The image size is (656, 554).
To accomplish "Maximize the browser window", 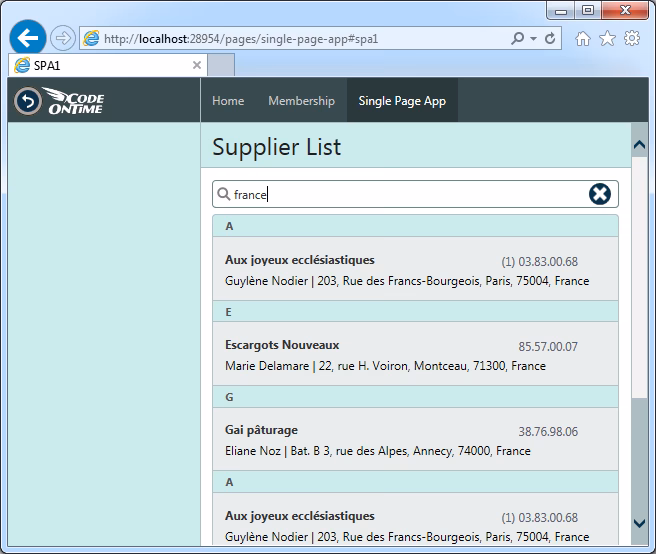I will click(x=588, y=11).
